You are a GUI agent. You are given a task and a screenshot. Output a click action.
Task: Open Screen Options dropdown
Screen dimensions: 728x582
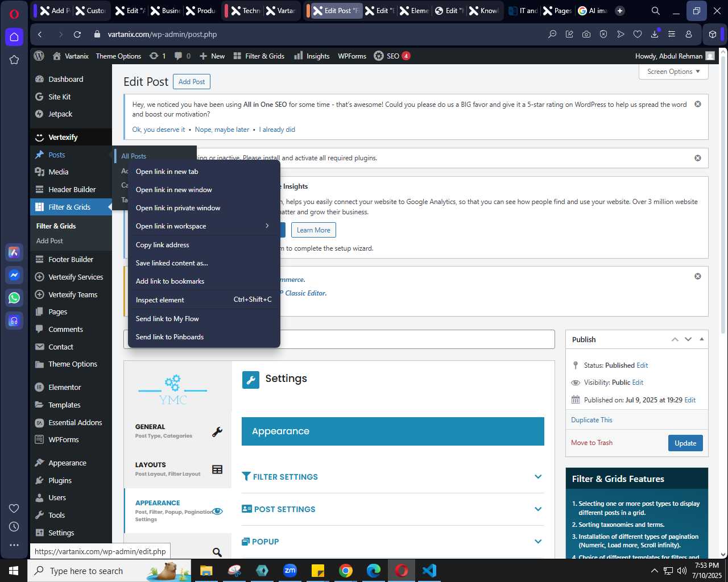point(673,72)
